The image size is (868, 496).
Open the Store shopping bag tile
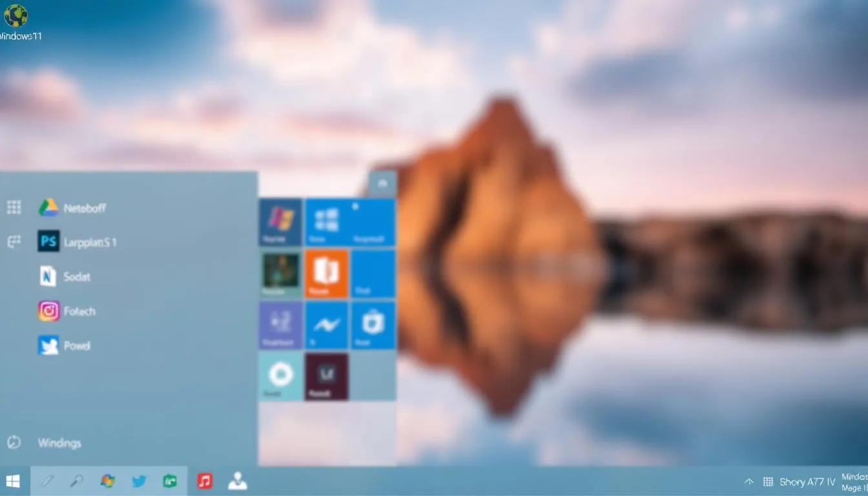point(373,325)
